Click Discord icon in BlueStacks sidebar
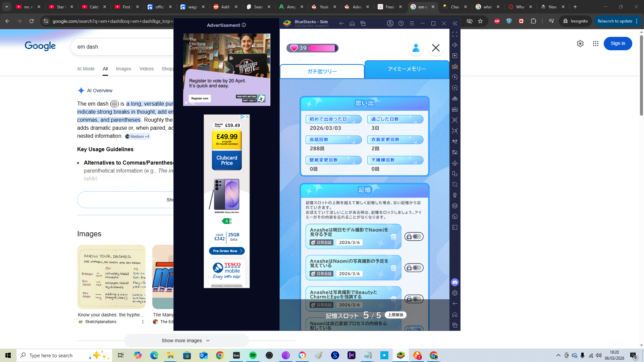The width and height of the screenshot is (644, 362). coord(455,282)
